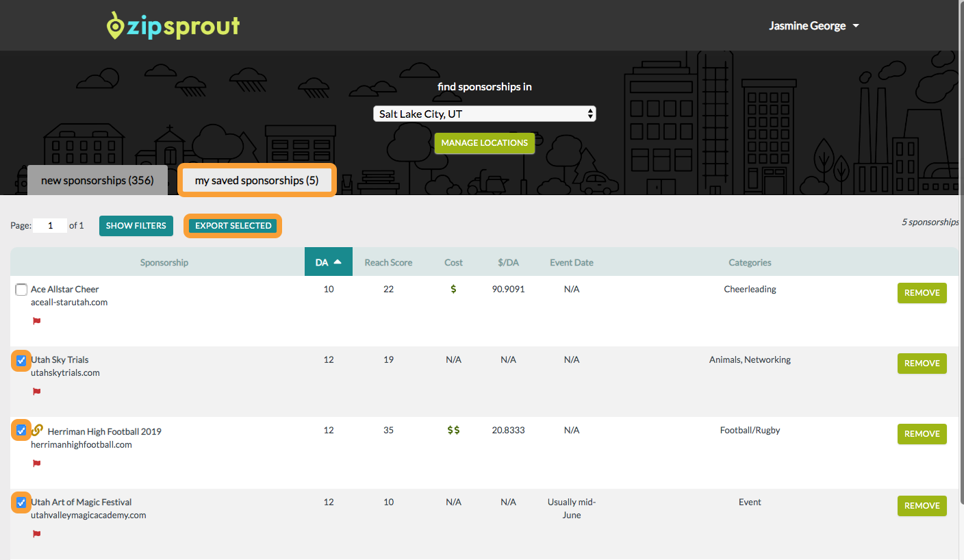Sort by Sponsorship column header
The width and height of the screenshot is (964, 560).
click(x=164, y=262)
